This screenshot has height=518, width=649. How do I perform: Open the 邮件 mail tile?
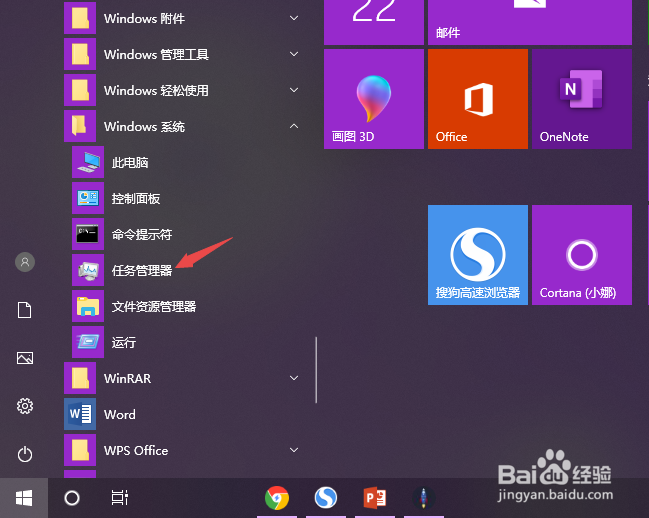point(530,22)
